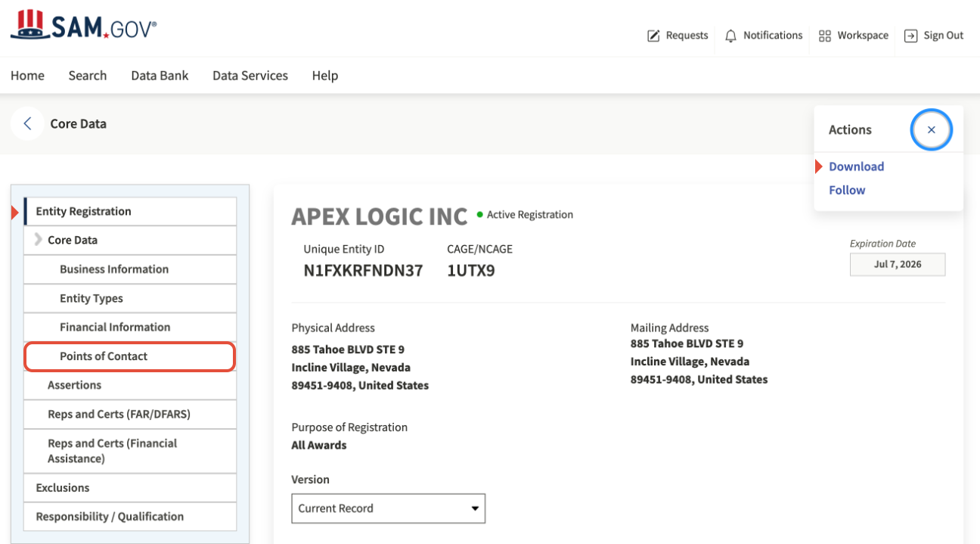Click the Sign Out label
980x544 pixels.
pos(944,36)
